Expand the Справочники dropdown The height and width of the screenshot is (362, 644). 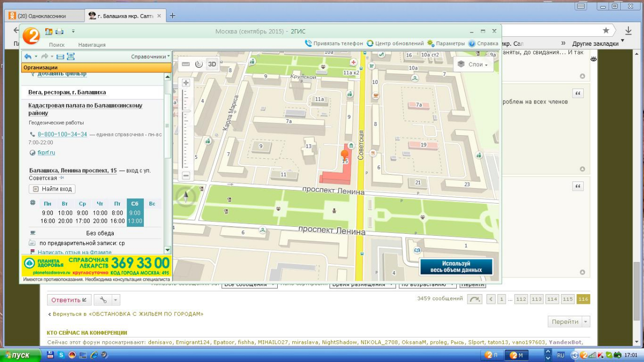[x=150, y=57]
